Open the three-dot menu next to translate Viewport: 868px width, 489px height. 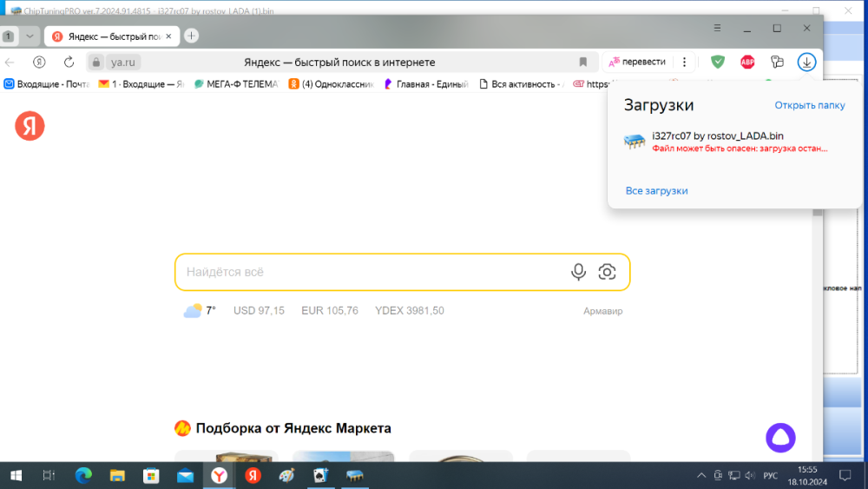coord(684,62)
